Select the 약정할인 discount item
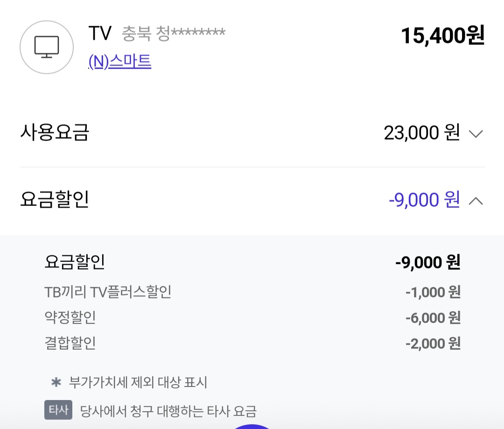This screenshot has height=429, width=504. click(x=70, y=318)
